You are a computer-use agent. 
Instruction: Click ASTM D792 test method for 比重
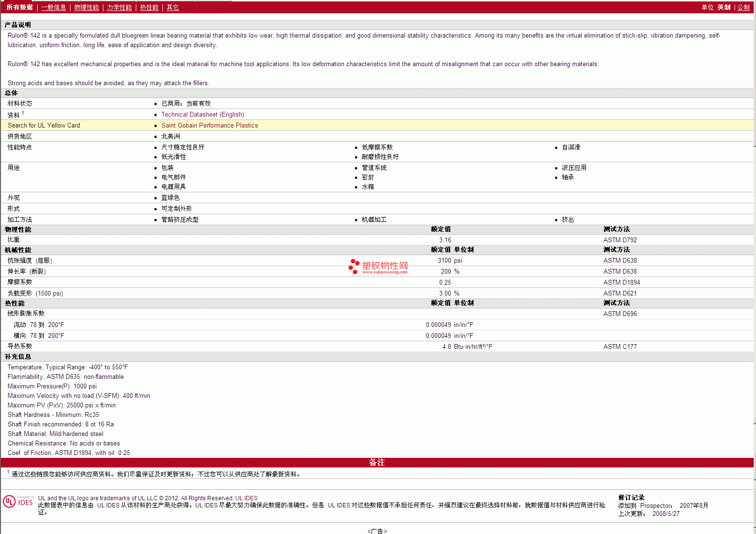620,240
